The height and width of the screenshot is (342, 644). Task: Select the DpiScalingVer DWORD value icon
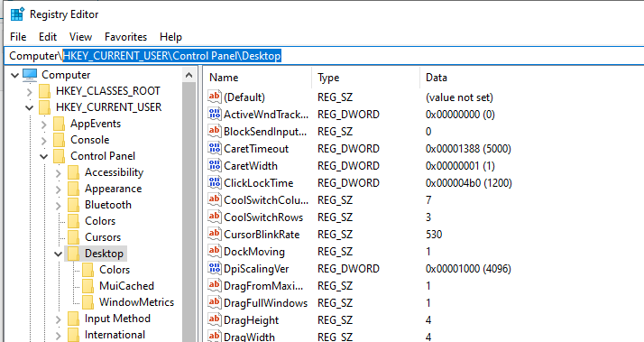point(215,268)
